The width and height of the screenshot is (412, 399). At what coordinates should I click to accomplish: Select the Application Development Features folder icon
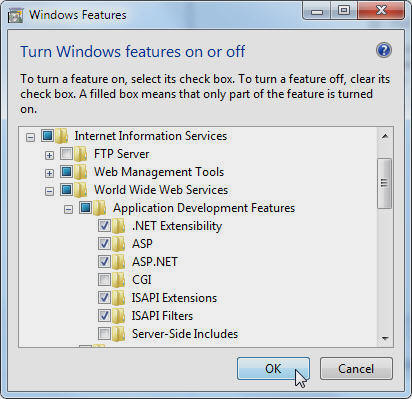tap(100, 208)
